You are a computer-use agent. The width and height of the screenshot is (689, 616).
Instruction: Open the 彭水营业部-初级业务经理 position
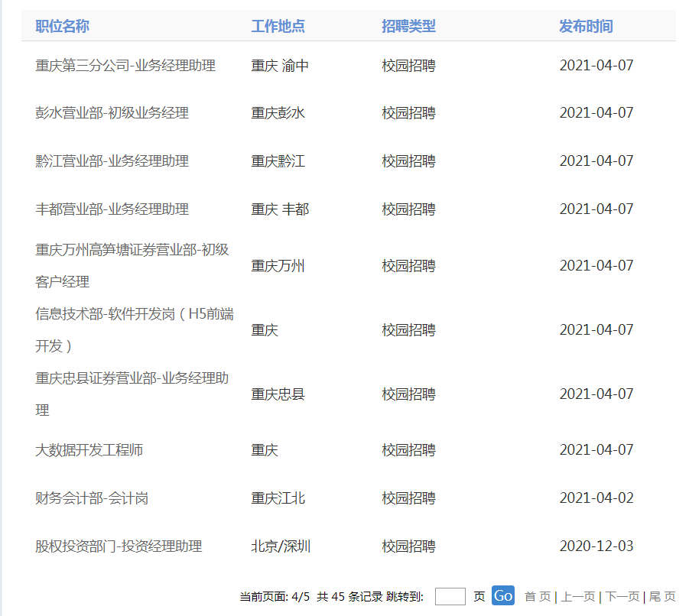pyautogui.click(x=112, y=113)
